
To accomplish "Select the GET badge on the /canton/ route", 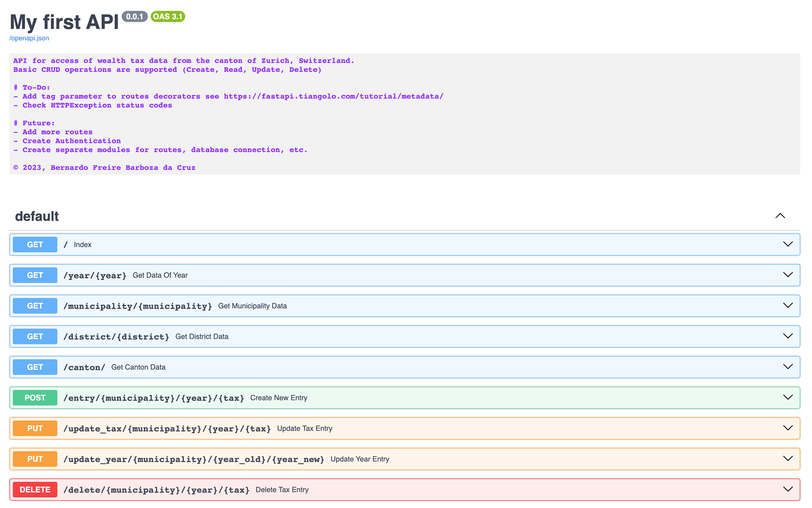I will (x=35, y=367).
